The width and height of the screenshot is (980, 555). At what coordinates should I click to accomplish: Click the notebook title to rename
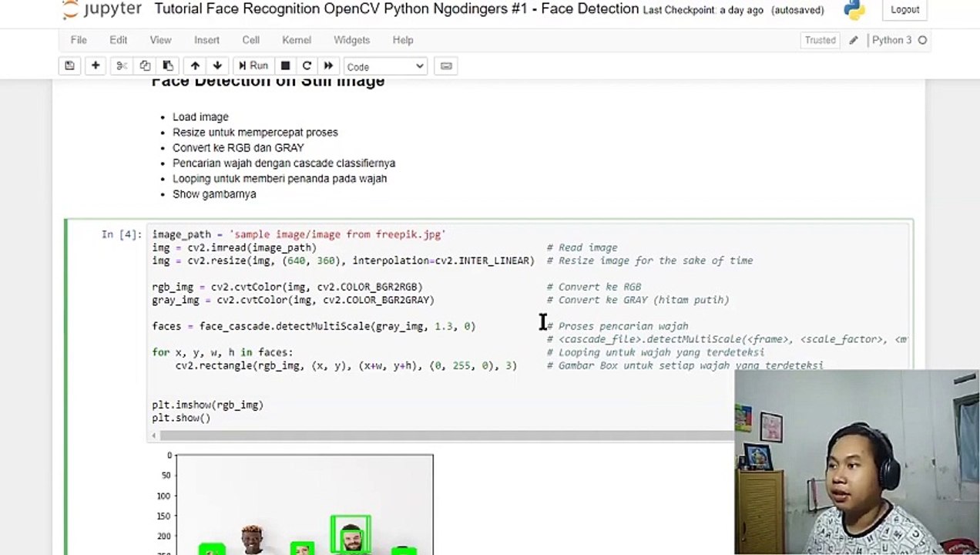397,9
